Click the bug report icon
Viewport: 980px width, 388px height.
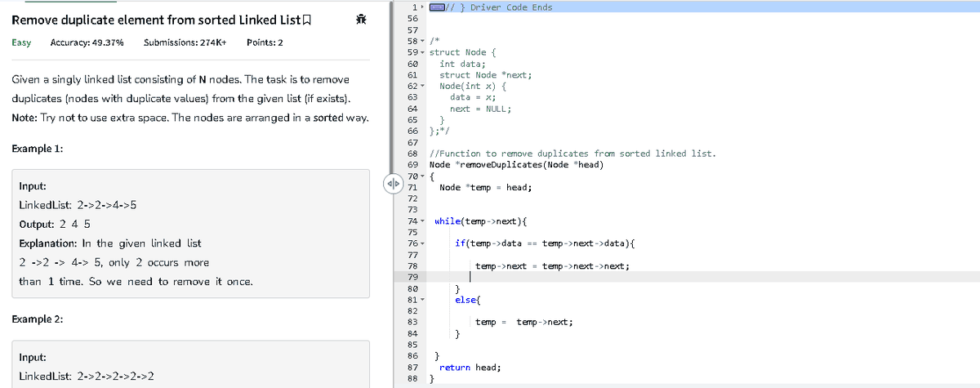click(x=359, y=20)
